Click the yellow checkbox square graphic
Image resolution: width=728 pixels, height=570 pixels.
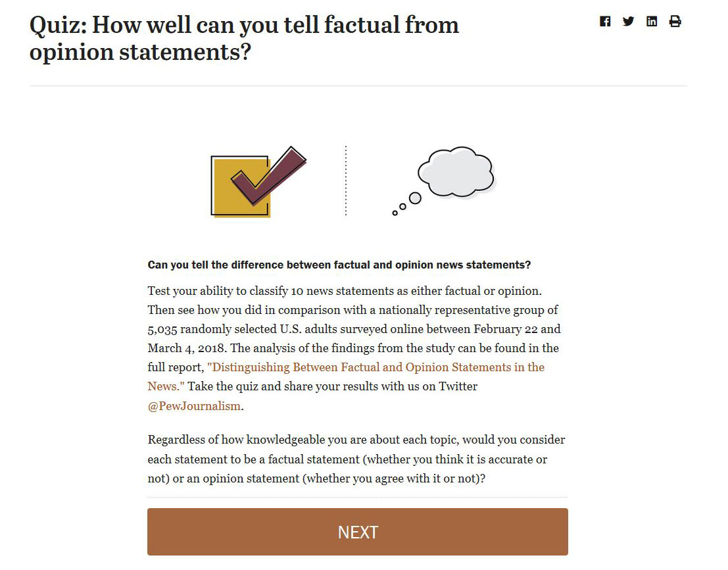click(x=241, y=186)
